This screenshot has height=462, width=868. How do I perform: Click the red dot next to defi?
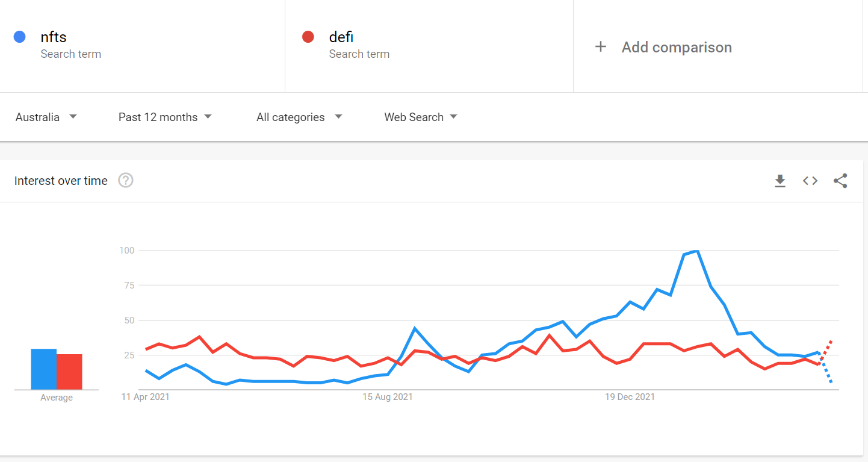[308, 37]
